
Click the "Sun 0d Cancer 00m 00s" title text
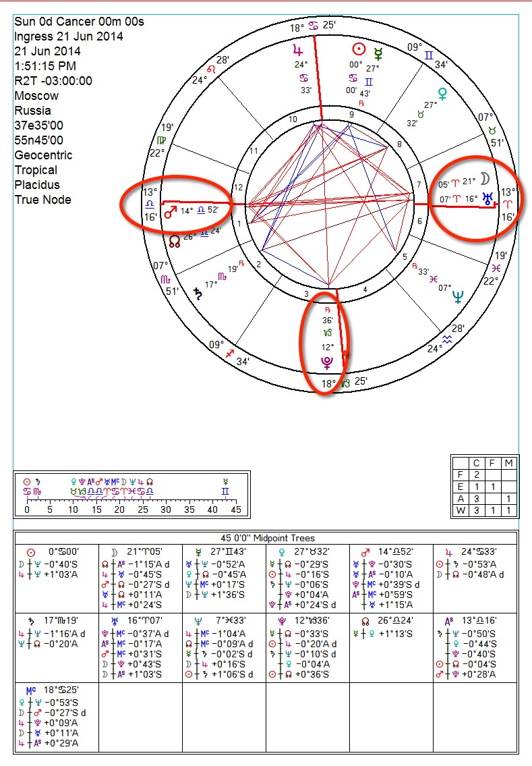(79, 22)
